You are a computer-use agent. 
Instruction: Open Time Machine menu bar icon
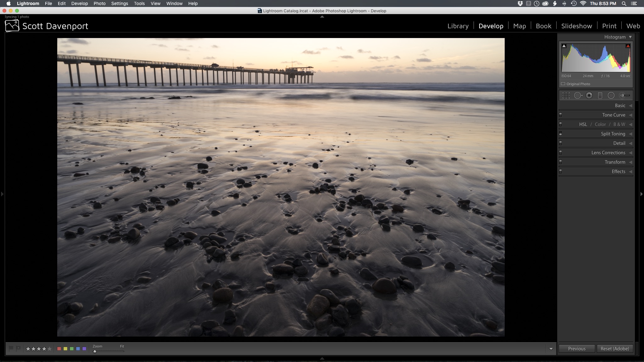pyautogui.click(x=574, y=3)
